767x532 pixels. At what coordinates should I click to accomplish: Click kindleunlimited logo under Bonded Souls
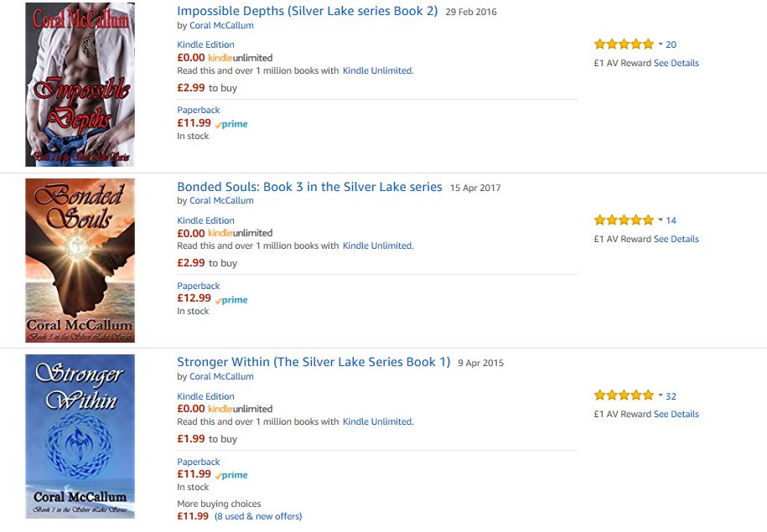pos(240,233)
